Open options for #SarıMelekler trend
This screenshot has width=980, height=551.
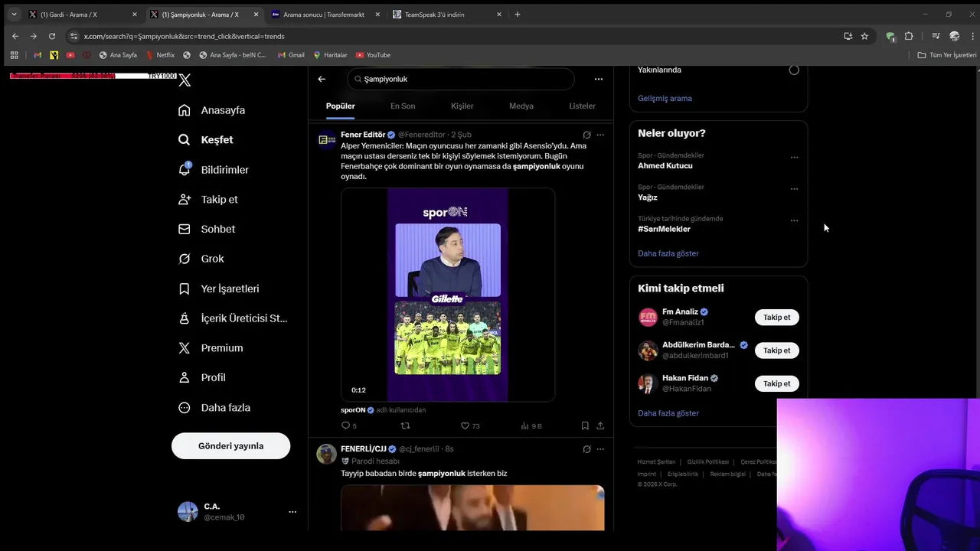coord(794,220)
